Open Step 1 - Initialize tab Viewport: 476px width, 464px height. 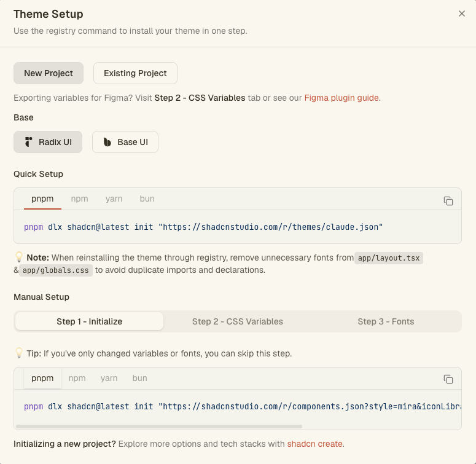click(x=89, y=321)
